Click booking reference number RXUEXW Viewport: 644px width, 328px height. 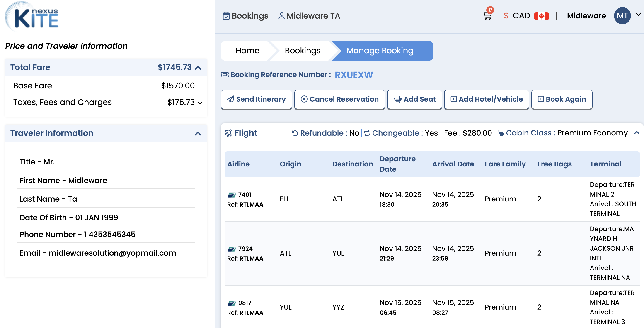[x=353, y=75]
